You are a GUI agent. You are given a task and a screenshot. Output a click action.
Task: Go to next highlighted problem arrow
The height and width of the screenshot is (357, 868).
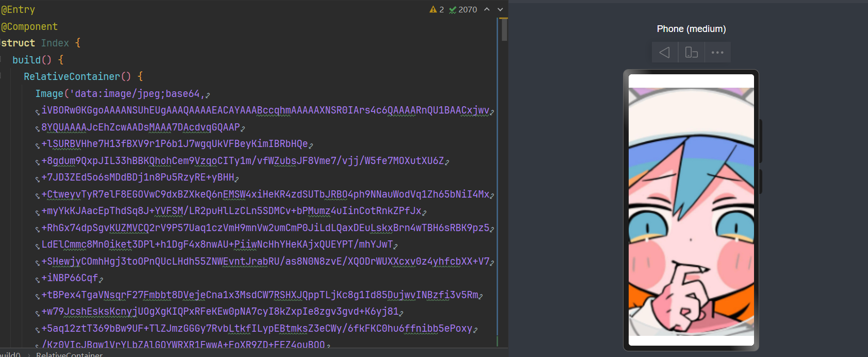(x=500, y=9)
